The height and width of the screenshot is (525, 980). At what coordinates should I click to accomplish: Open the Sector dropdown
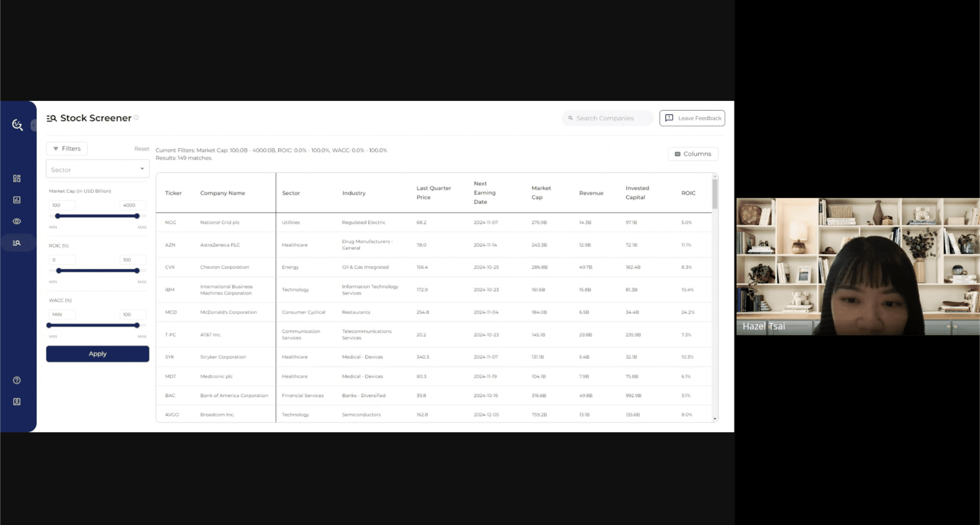(x=97, y=170)
